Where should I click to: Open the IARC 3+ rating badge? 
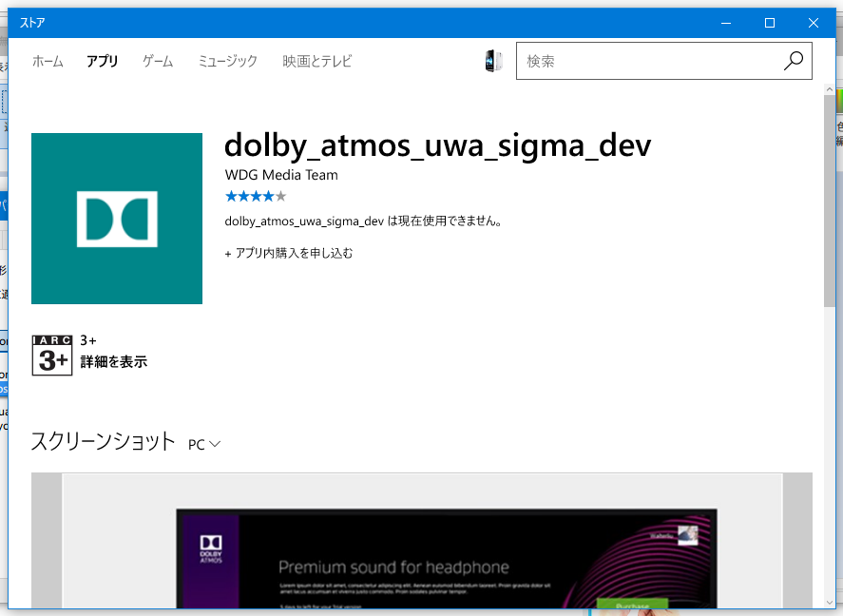pyautogui.click(x=52, y=355)
